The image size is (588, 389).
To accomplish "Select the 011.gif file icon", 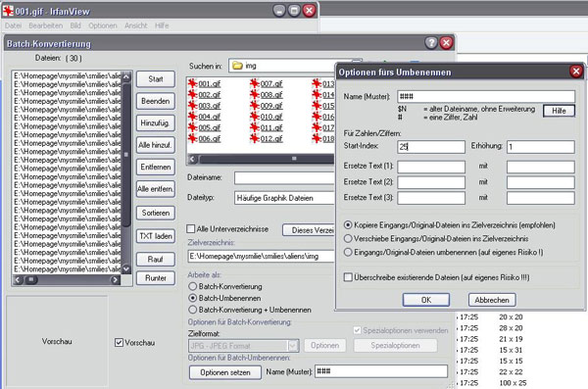I will tap(255, 127).
